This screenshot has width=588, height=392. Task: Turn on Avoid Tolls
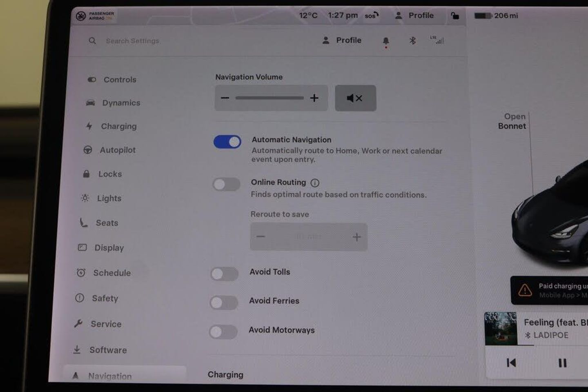pos(225,274)
